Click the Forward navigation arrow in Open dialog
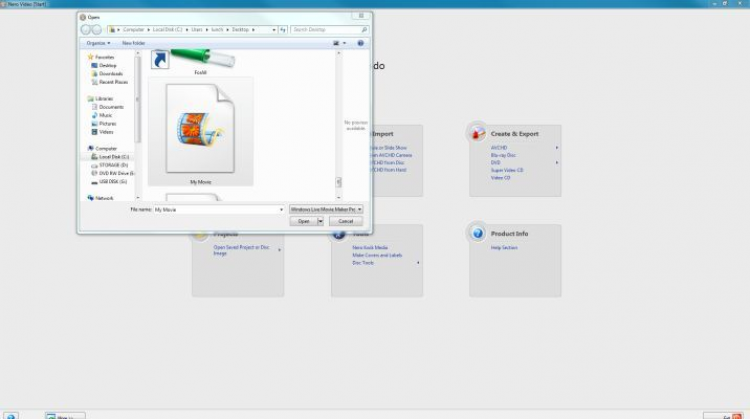750x419 pixels. point(97,30)
